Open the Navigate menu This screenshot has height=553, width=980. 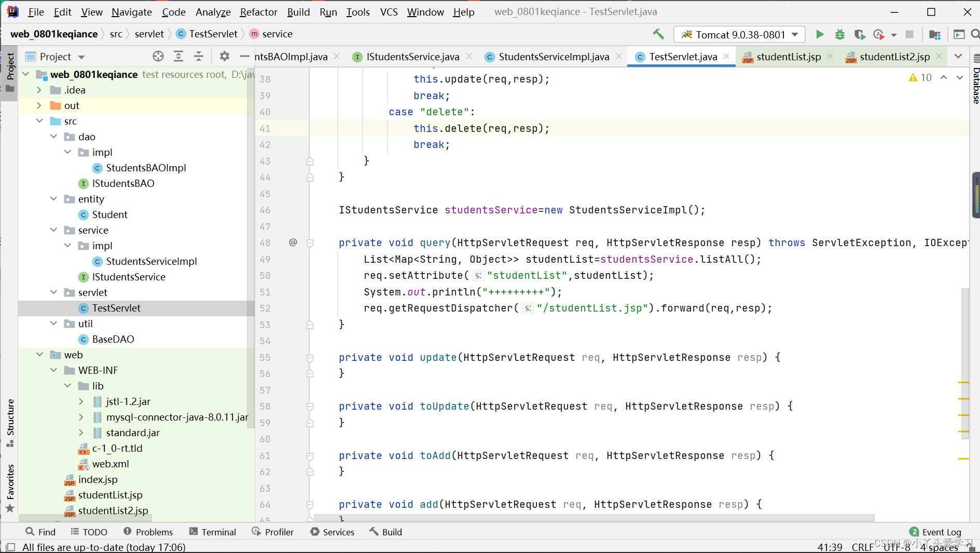132,12
